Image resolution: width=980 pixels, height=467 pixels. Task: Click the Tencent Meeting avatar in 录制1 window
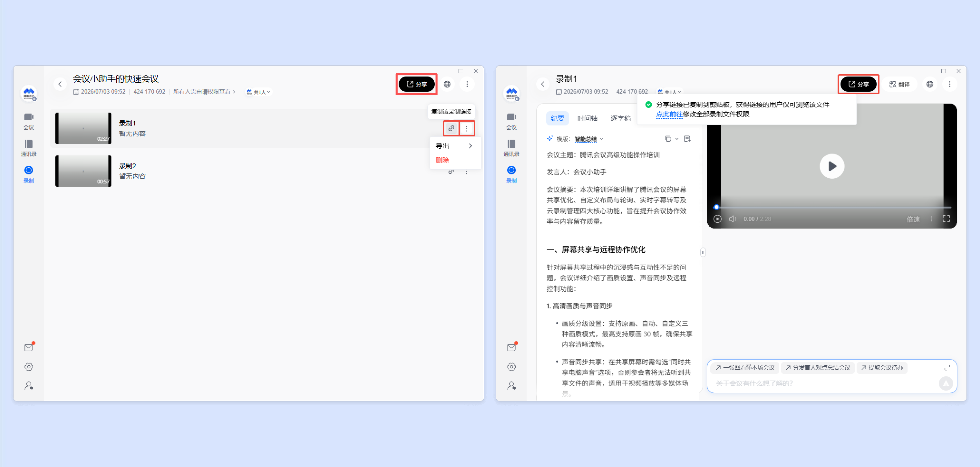click(512, 93)
